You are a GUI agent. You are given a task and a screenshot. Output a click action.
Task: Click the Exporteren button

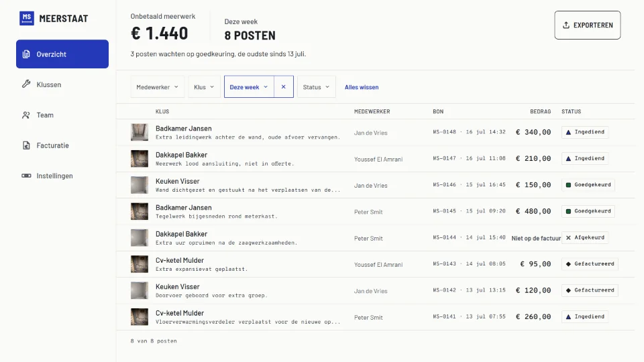click(588, 25)
